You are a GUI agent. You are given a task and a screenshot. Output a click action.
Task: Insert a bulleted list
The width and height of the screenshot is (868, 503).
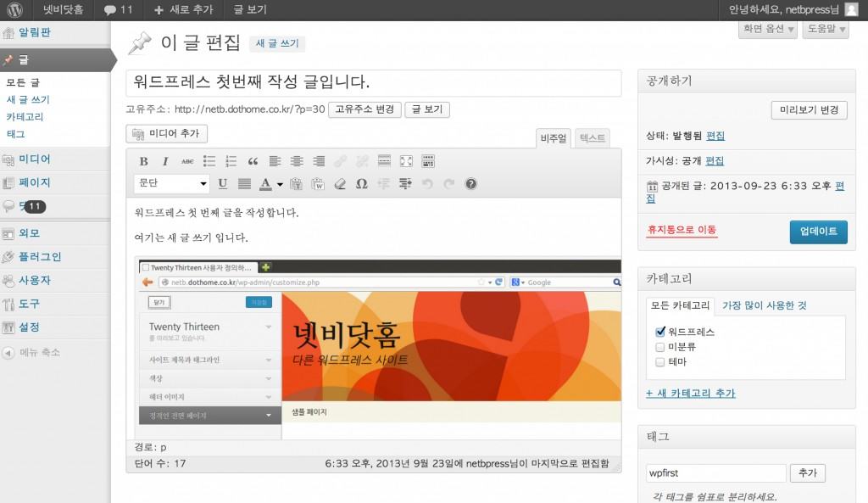click(209, 161)
